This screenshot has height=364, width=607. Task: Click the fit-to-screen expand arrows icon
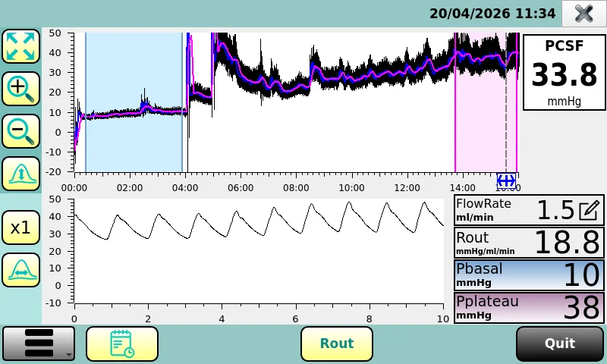coord(21,46)
